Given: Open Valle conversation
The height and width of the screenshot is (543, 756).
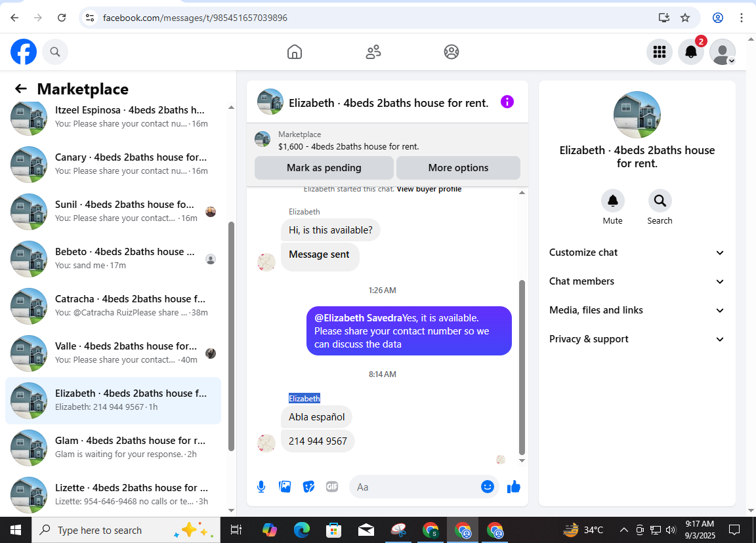Looking at the screenshot, I should click(114, 353).
